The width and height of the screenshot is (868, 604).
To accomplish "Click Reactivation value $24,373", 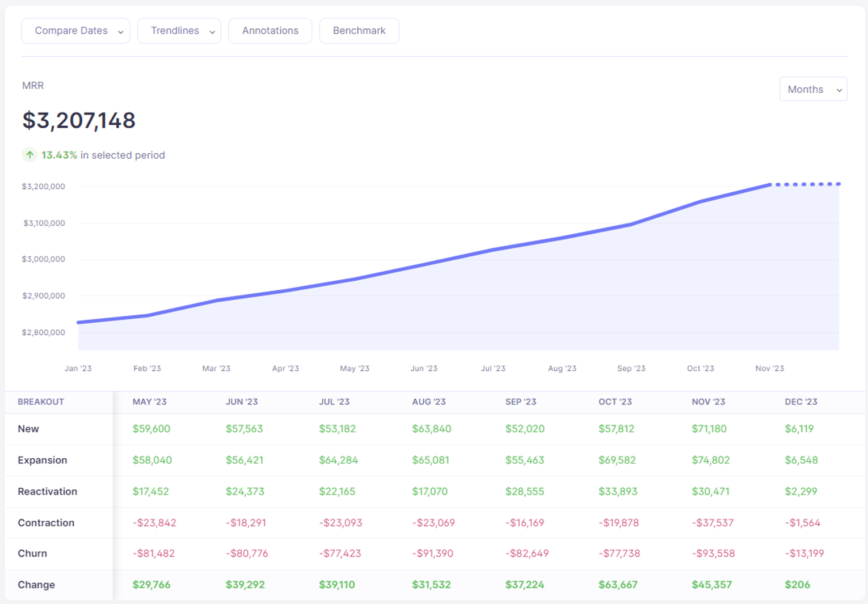I will [x=245, y=491].
